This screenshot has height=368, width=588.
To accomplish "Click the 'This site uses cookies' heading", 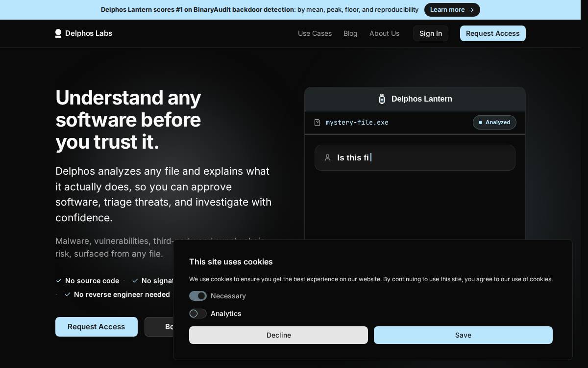I will pos(231,262).
